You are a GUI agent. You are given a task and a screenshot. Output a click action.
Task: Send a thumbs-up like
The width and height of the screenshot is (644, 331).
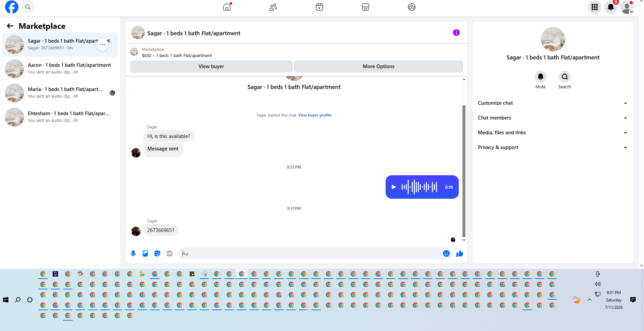coord(460,253)
